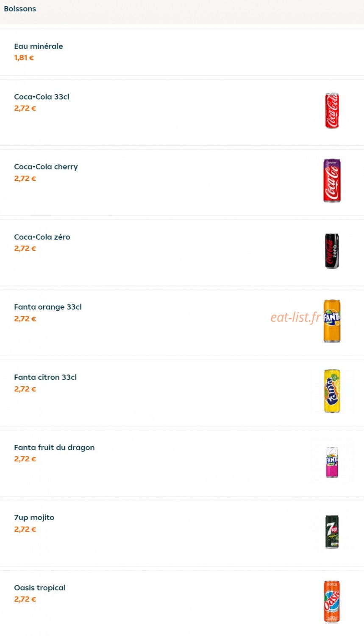
Task: Click the red Coca-Cola 33cl can image
Action: (332, 111)
